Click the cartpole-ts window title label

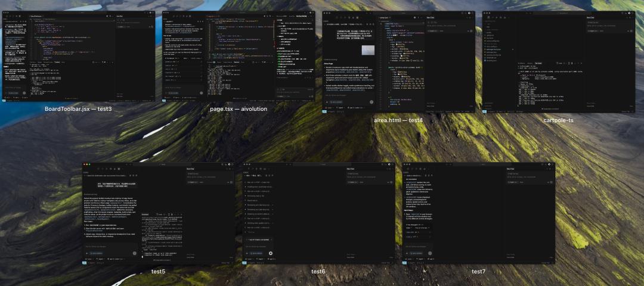click(x=558, y=120)
